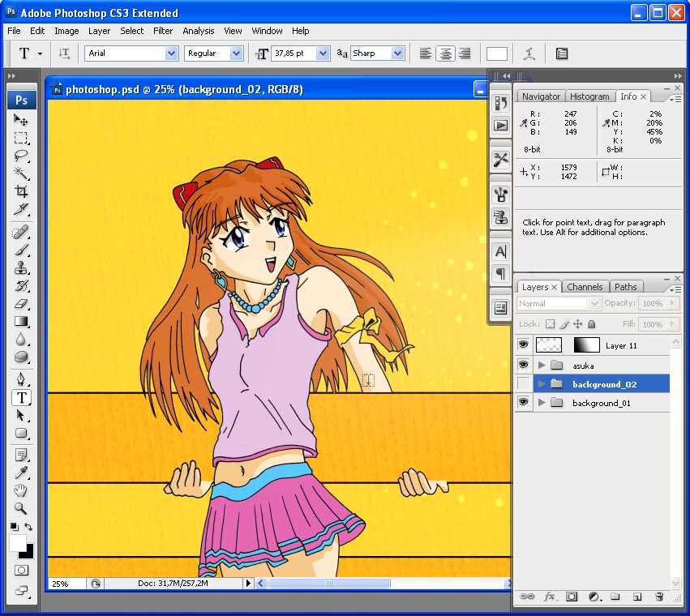Expand the background_01 layer group
Image resolution: width=690 pixels, height=616 pixels.
tap(542, 403)
